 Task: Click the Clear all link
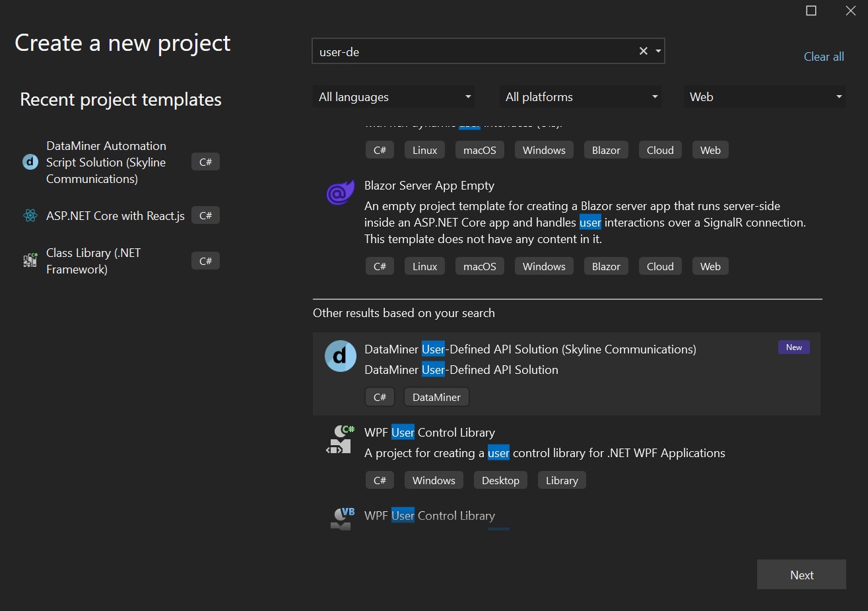point(824,57)
